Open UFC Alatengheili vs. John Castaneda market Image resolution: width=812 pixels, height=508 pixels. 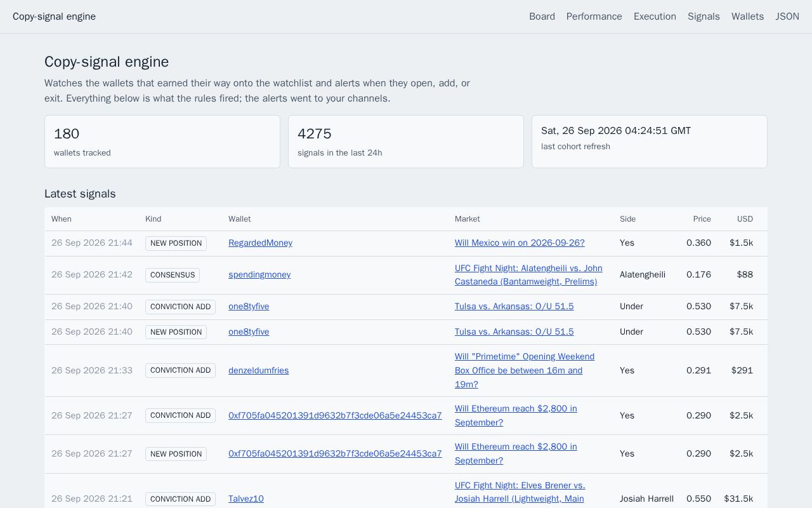528,275
